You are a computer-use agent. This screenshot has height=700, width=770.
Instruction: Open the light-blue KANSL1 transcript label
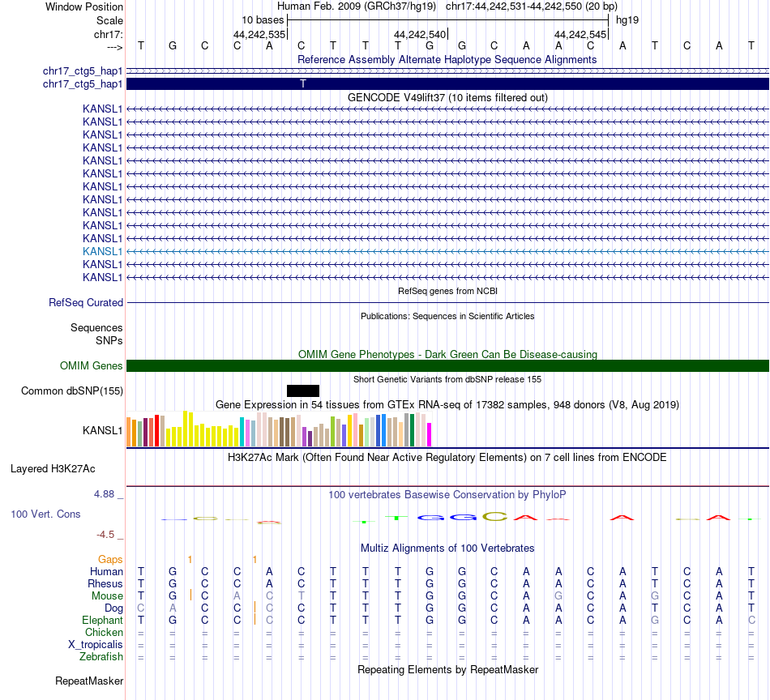(x=102, y=251)
